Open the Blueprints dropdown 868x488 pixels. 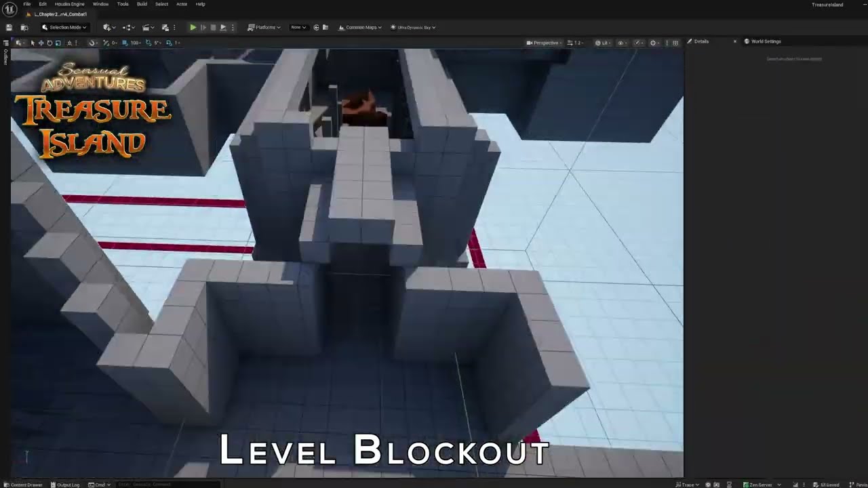128,27
